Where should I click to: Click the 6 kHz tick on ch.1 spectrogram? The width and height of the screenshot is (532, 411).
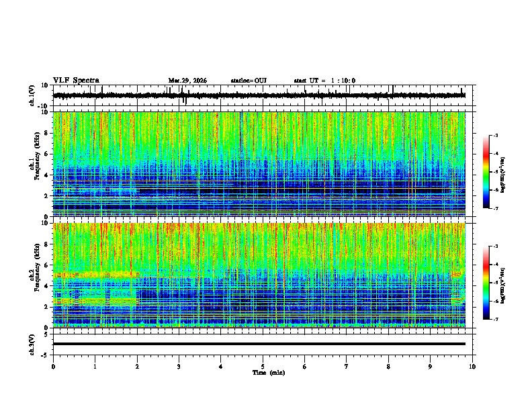(47, 154)
